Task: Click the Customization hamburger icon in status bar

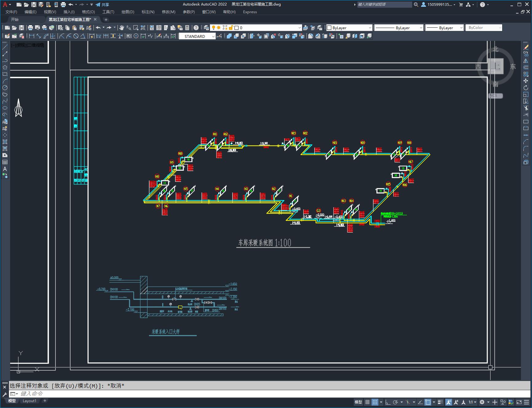Action: (x=526, y=402)
